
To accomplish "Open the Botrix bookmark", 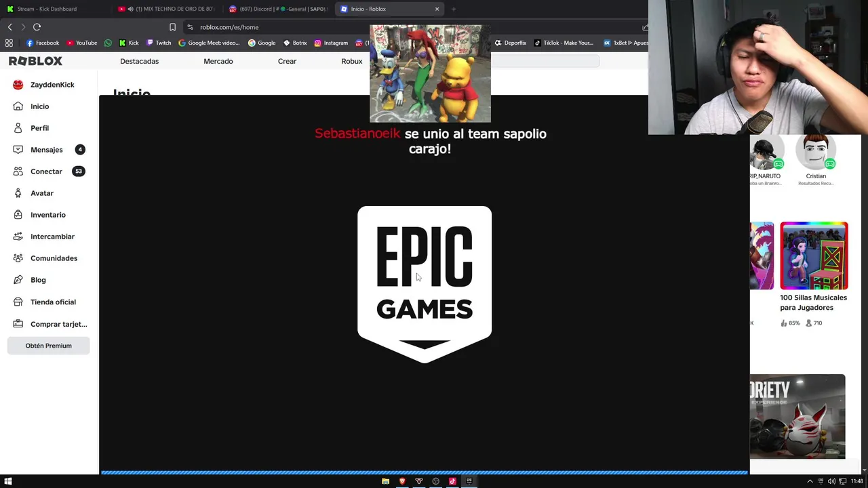I will (295, 43).
